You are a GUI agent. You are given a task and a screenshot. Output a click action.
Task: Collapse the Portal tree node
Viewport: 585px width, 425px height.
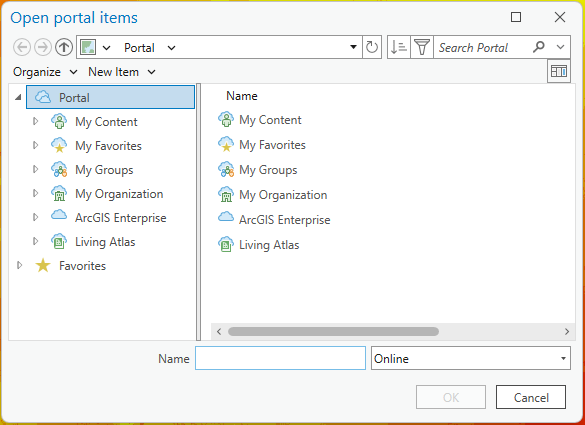(x=18, y=98)
